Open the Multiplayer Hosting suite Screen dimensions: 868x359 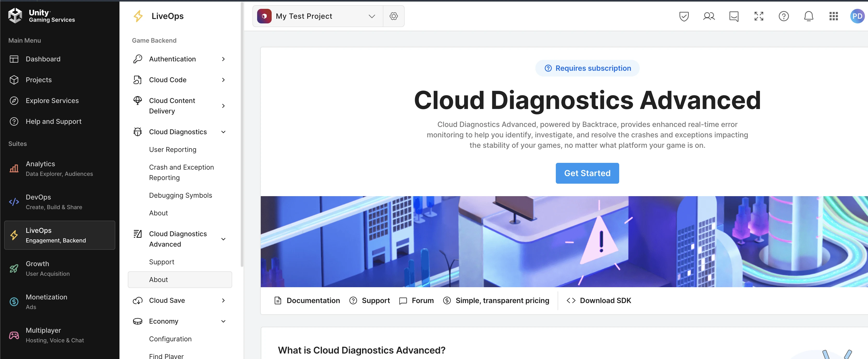pyautogui.click(x=43, y=334)
